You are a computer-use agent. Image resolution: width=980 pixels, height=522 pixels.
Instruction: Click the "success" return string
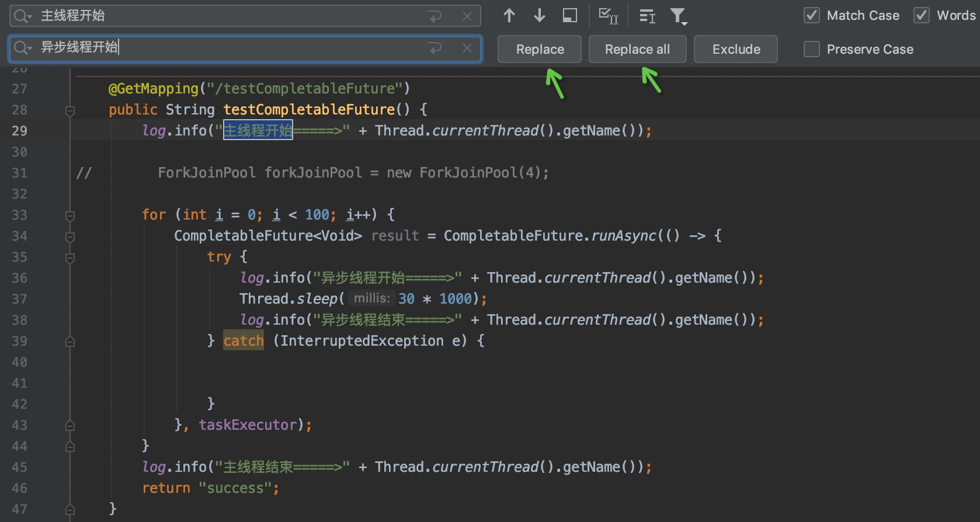point(235,488)
